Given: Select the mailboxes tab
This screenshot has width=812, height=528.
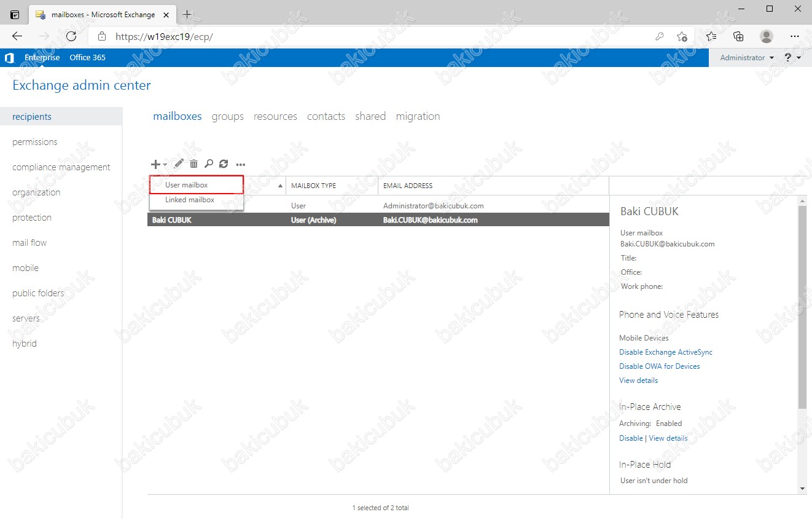Looking at the screenshot, I should point(178,116).
